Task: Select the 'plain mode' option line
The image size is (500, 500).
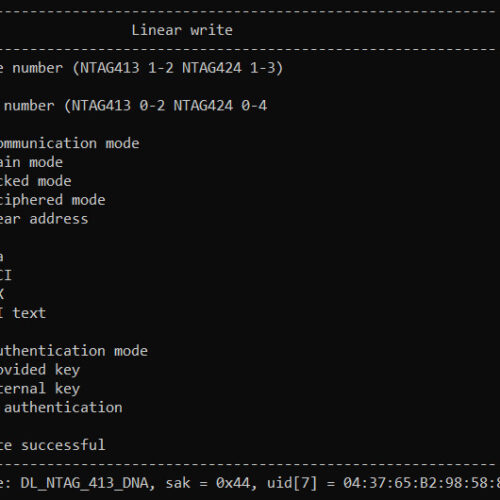Action: (31, 162)
